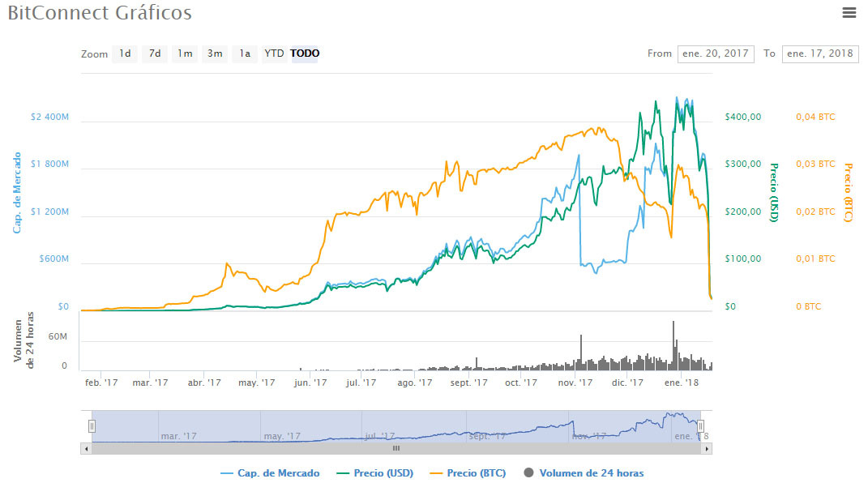This screenshot has height=483, width=868.
Task: Click the To date field showing ene. 17, 2018
Action: 821,53
